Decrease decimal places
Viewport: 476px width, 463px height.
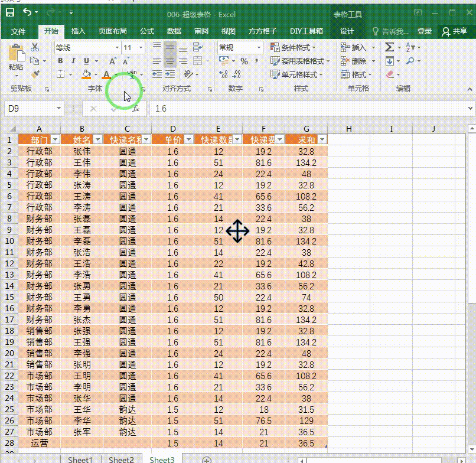tap(236, 74)
